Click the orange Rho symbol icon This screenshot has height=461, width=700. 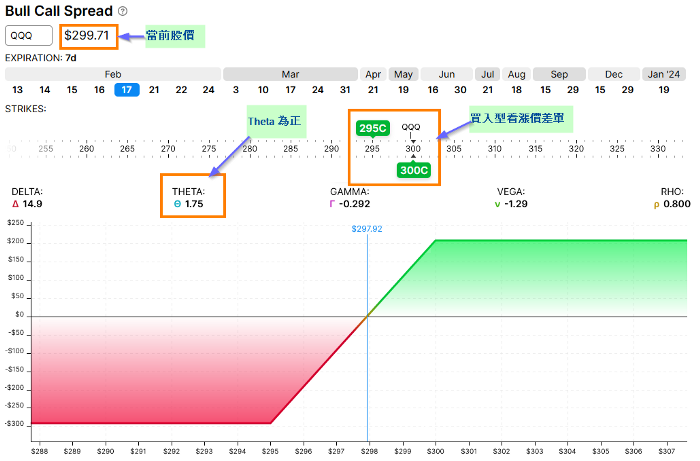[x=656, y=205]
